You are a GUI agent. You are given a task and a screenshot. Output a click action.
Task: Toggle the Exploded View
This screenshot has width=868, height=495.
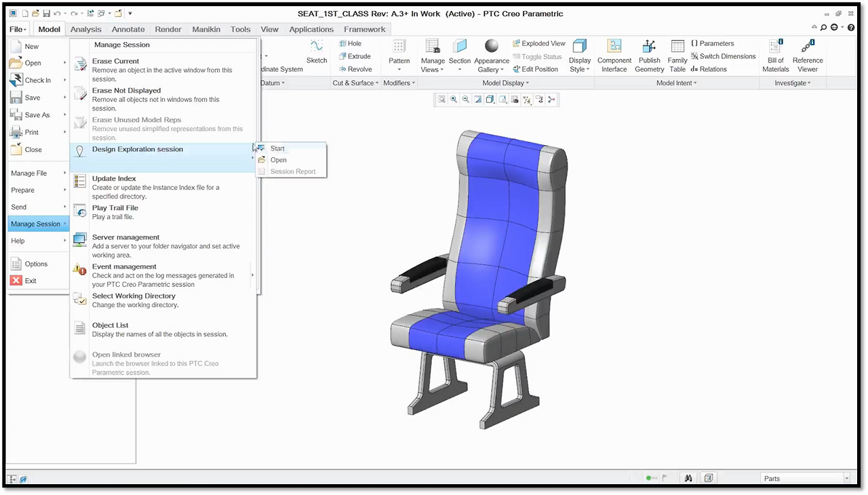click(538, 43)
